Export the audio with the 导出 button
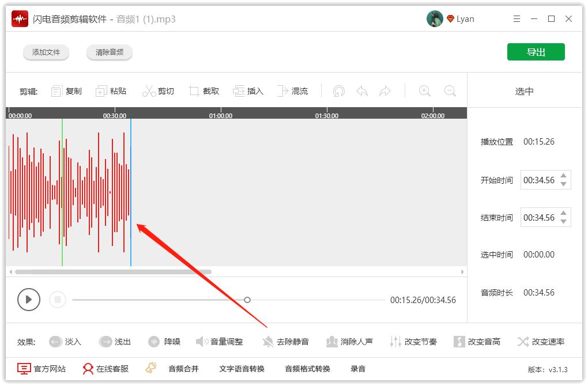 [x=536, y=51]
